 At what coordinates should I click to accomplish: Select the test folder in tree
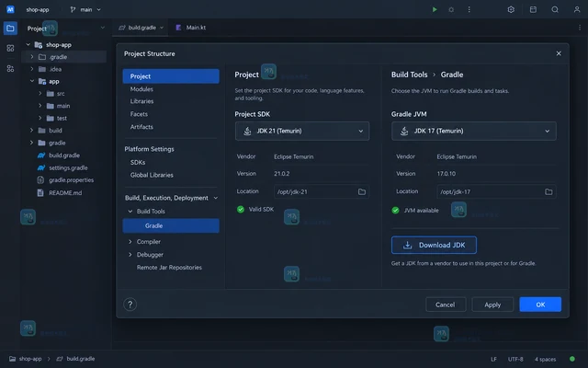[x=63, y=118]
